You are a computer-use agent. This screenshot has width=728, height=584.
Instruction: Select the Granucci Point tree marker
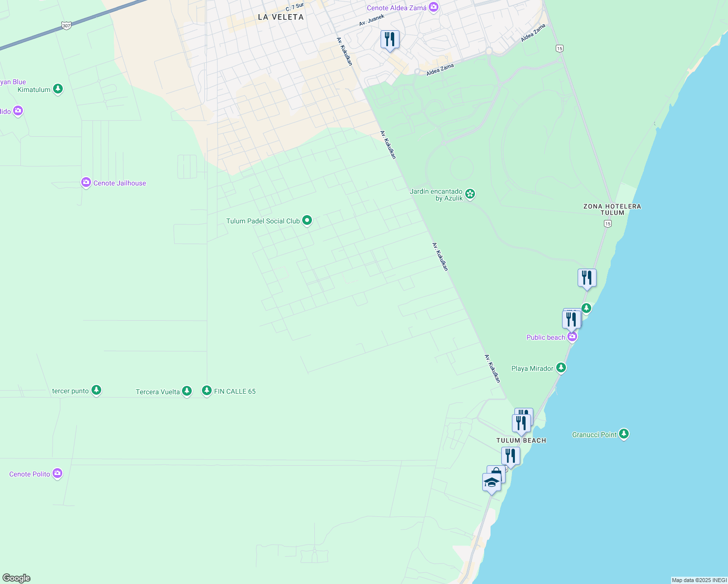coord(624,434)
